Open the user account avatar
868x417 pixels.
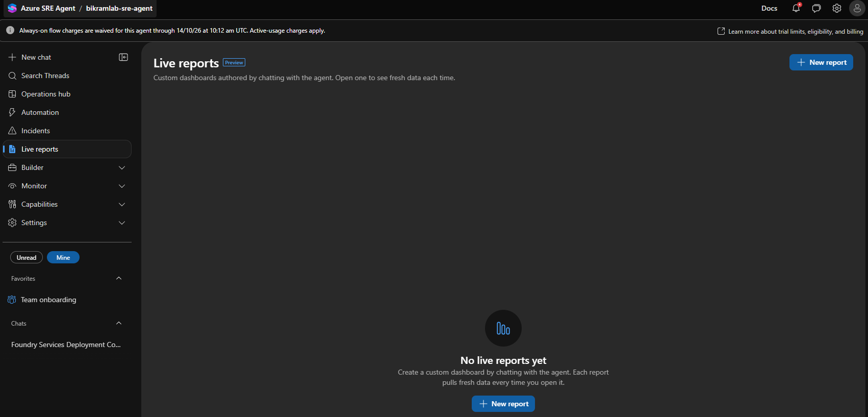tap(857, 8)
